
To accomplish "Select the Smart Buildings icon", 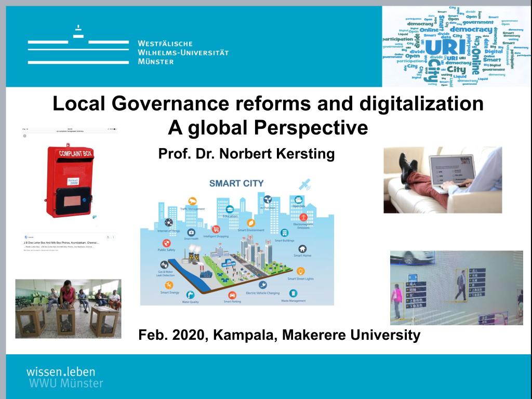I will coord(284,233).
